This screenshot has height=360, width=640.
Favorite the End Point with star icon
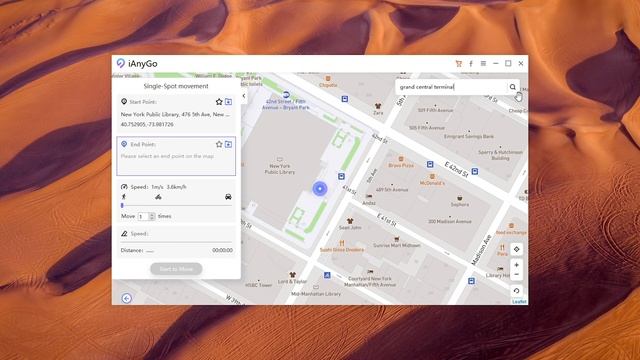(x=219, y=144)
